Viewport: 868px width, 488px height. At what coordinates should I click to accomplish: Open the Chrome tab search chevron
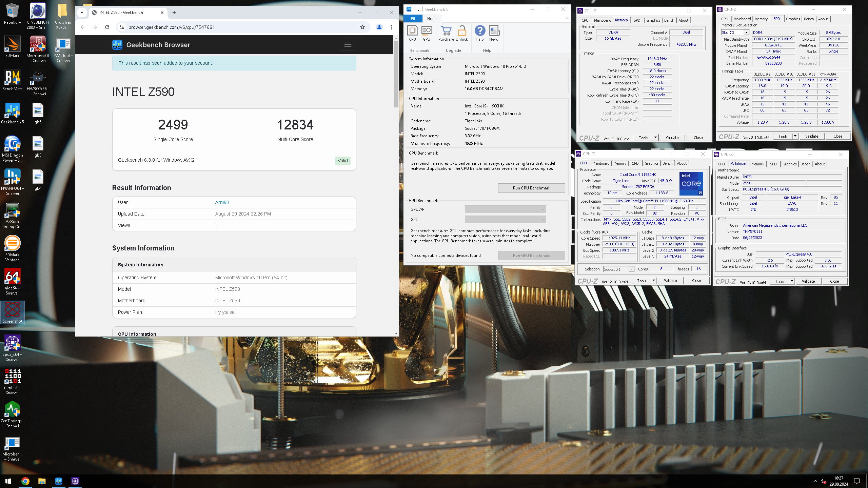click(x=82, y=13)
